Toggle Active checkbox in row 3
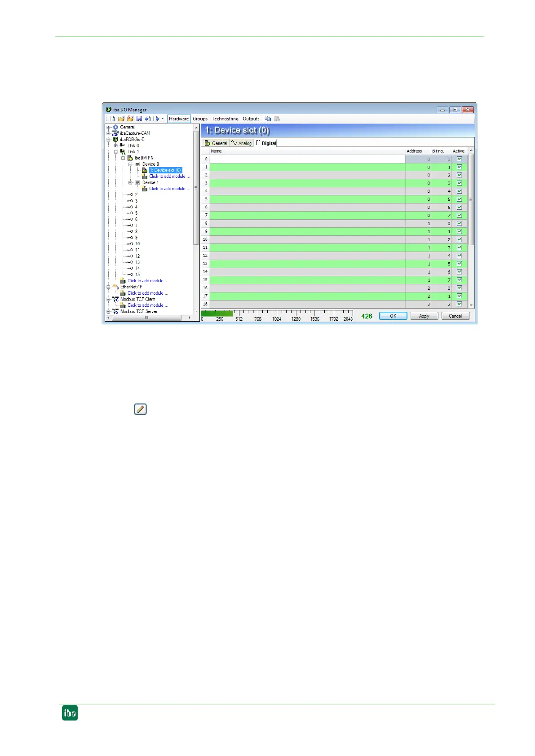 pos(459,183)
